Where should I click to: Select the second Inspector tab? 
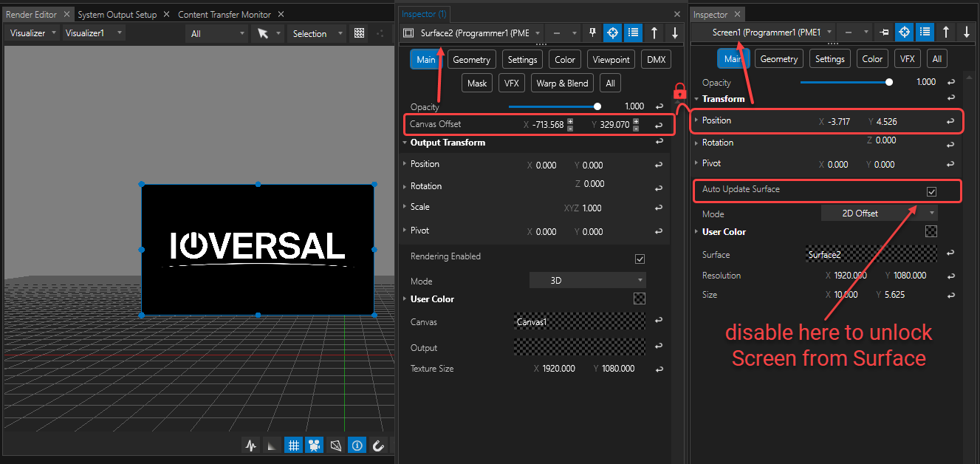click(x=710, y=14)
